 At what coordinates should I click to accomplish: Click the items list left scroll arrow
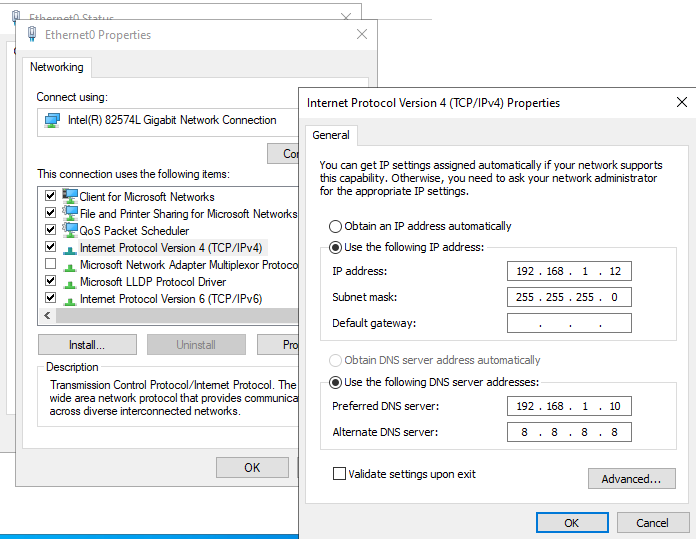pyautogui.click(x=47, y=316)
